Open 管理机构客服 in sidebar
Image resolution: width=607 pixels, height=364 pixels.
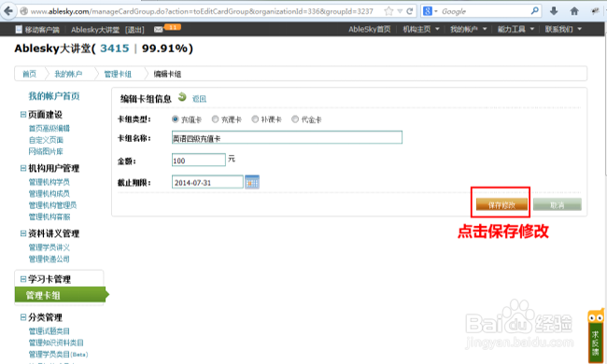[49, 217]
